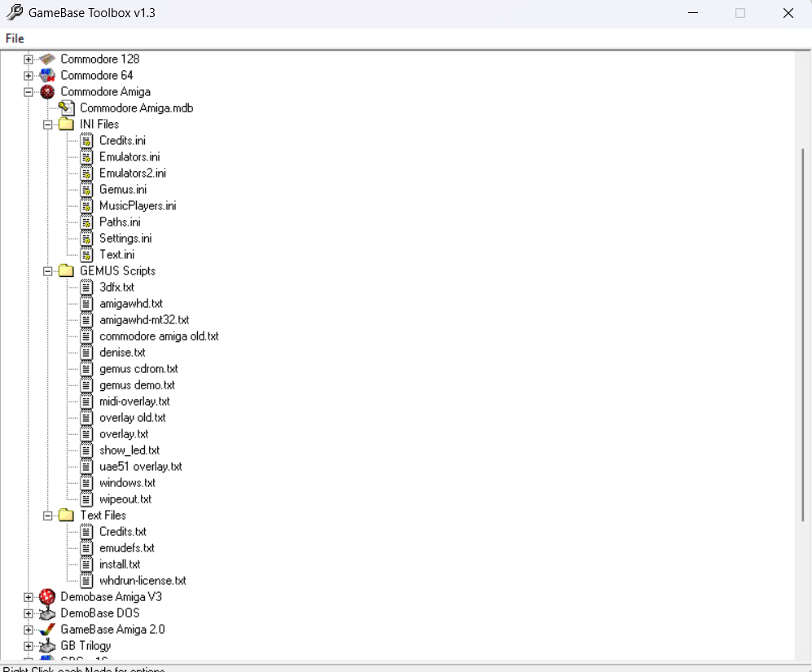
Task: Collapse the GEMUS Scripts folder
Action: [x=47, y=271]
